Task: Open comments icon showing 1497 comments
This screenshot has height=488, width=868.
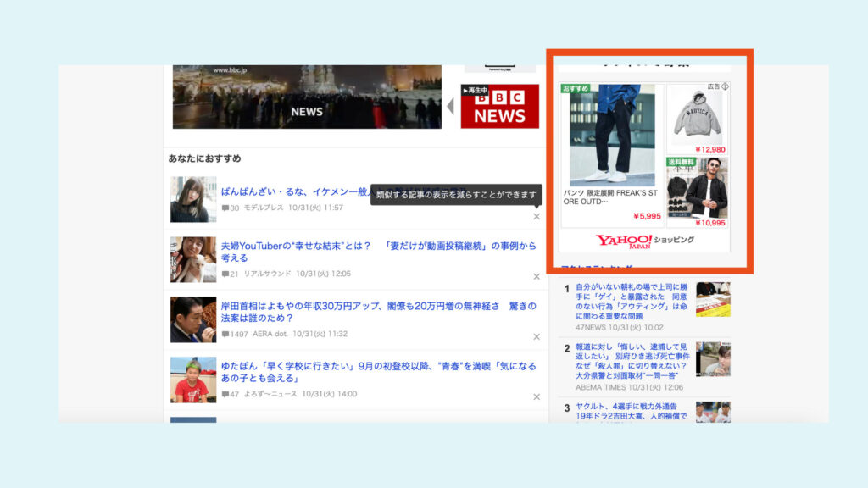Action: (x=225, y=335)
